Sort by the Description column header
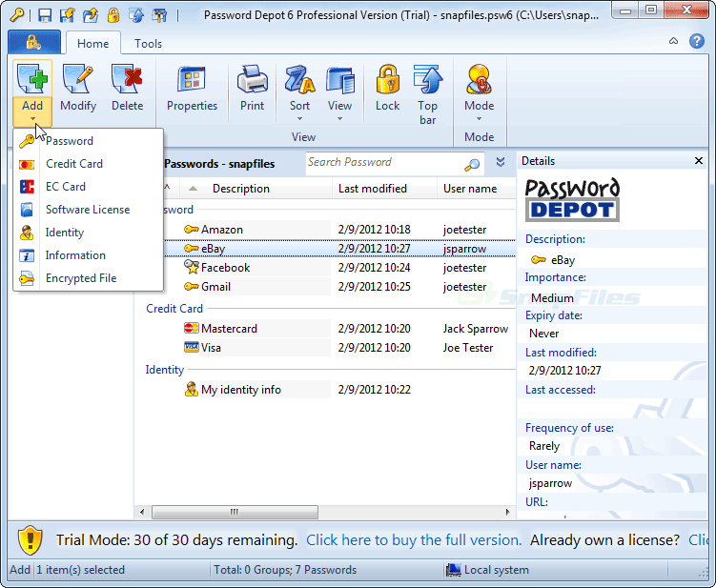 pos(256,189)
